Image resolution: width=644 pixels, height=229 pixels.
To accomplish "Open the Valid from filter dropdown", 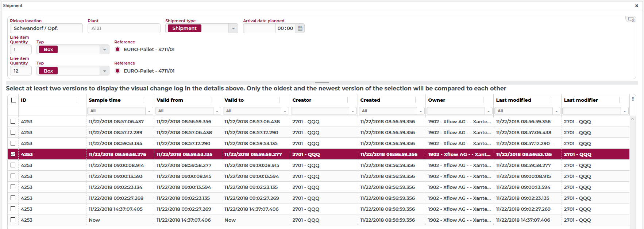I will (x=217, y=111).
